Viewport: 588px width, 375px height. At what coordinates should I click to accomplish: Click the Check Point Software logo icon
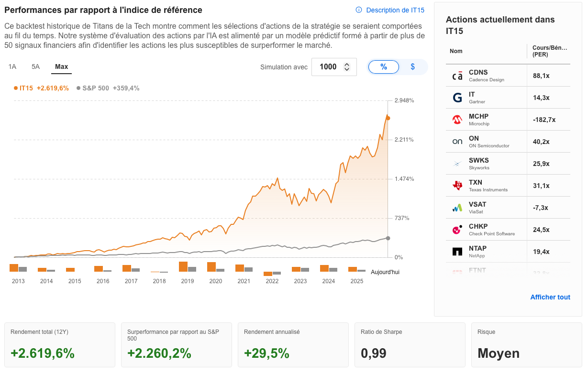[x=457, y=230]
